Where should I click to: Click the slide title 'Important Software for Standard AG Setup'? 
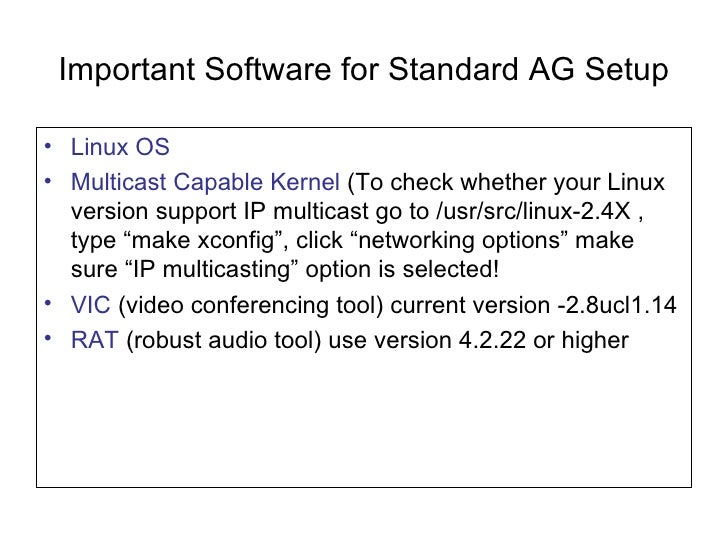364,70
